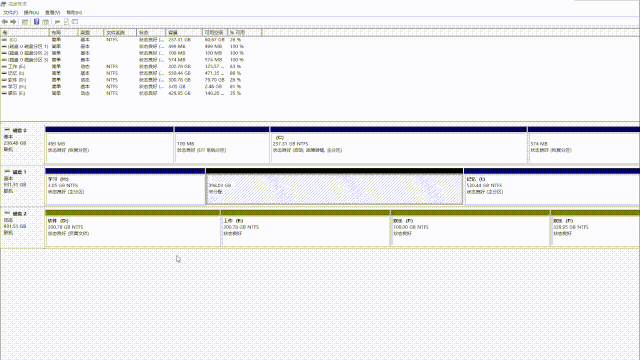This screenshot has width=640, height=360.
Task: Click the 530.44 GB capacity cell of 记忆 (I:)
Action: pyautogui.click(x=180, y=73)
